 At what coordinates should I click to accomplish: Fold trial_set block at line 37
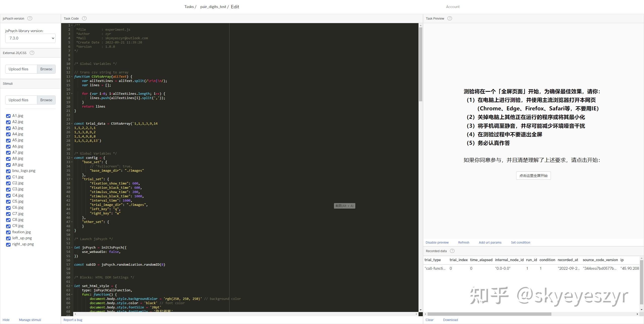click(x=72, y=179)
